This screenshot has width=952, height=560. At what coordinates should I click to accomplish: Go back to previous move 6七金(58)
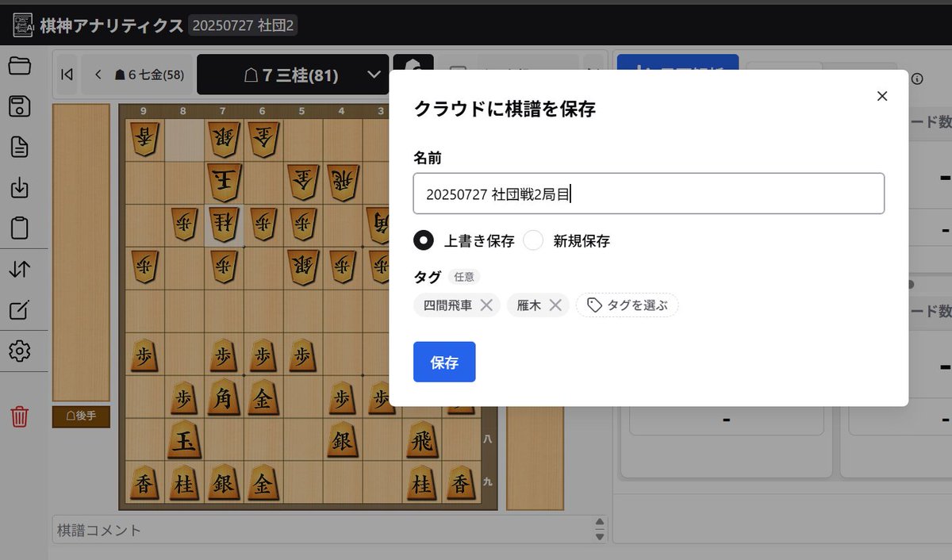coord(139,75)
